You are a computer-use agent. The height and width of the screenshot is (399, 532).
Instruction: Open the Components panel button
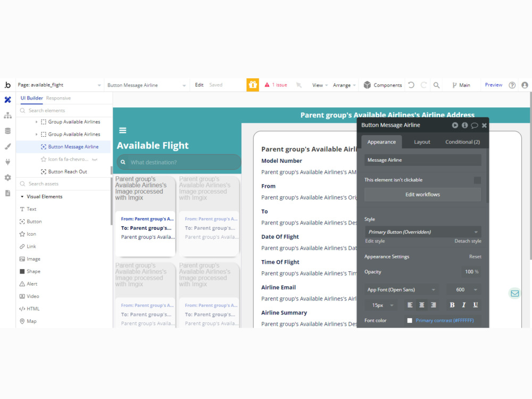(383, 85)
